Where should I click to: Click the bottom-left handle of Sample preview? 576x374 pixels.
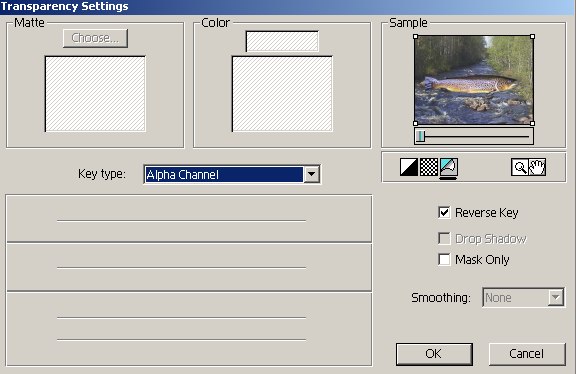pos(415,123)
